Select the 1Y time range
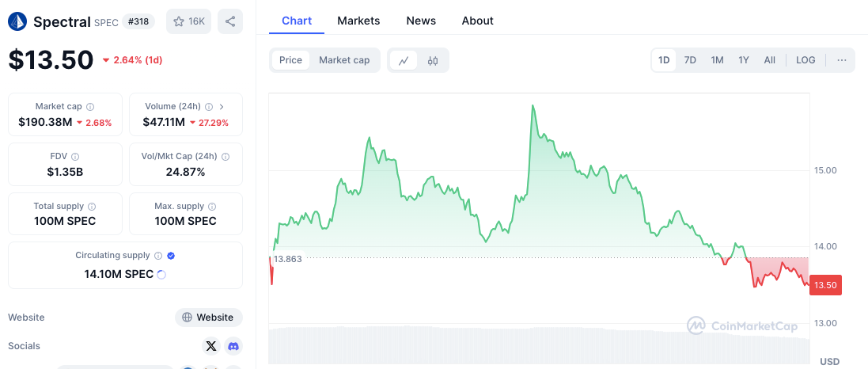This screenshot has height=369, width=868. point(744,60)
